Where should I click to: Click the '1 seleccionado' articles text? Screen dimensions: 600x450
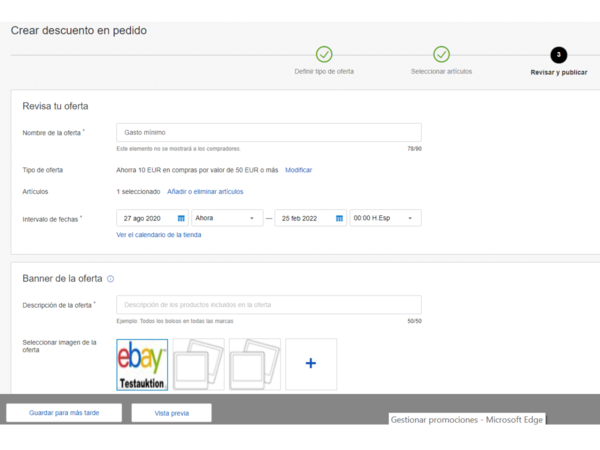(x=138, y=192)
